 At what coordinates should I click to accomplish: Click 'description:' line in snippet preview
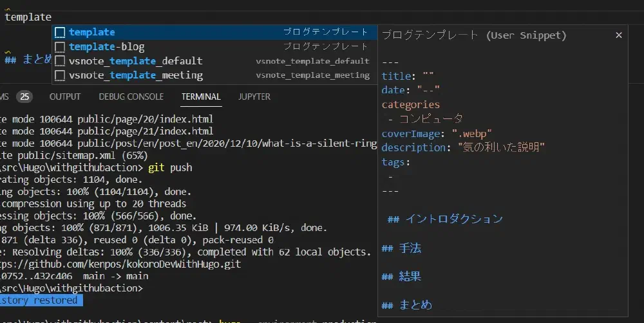coord(463,147)
